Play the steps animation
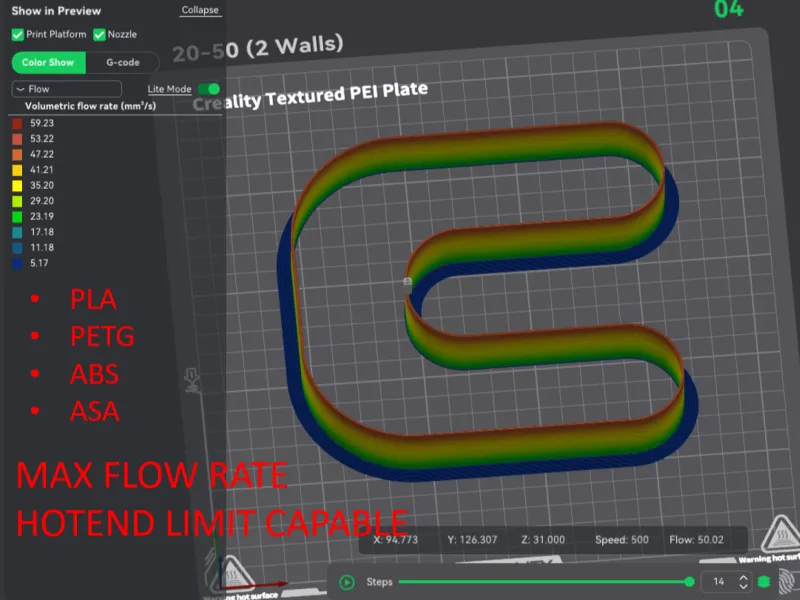The width and height of the screenshot is (800, 600). pos(347,582)
